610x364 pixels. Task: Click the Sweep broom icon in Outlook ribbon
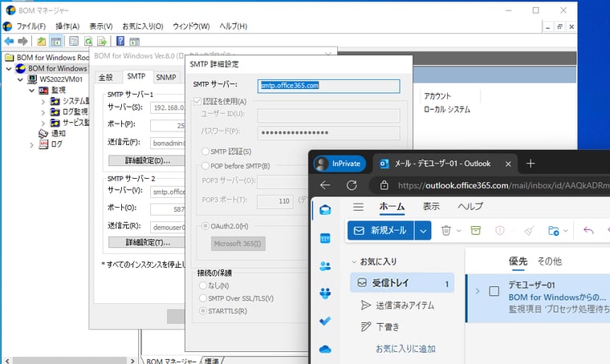[x=529, y=230]
